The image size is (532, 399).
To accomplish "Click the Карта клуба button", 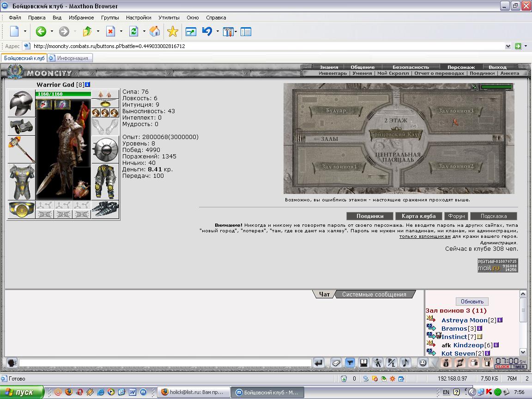I will (419, 216).
